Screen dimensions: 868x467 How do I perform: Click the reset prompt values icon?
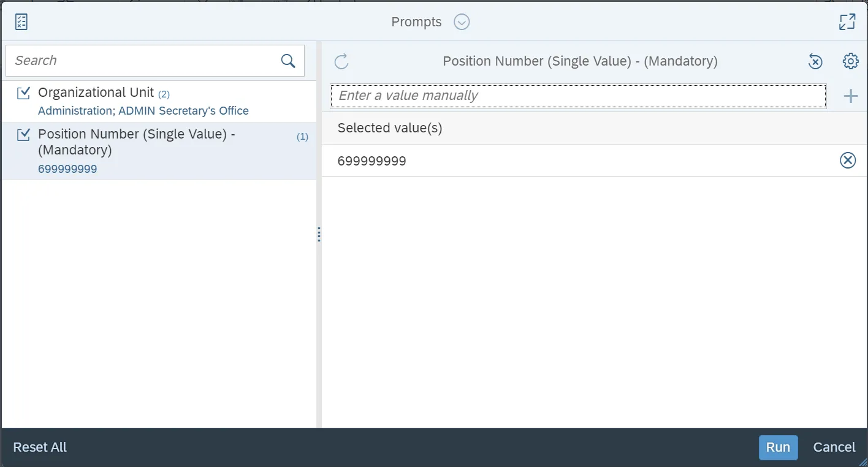click(815, 61)
